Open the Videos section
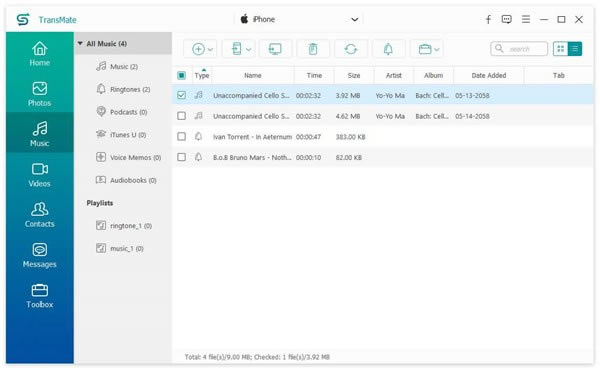600x370 pixels. click(39, 174)
